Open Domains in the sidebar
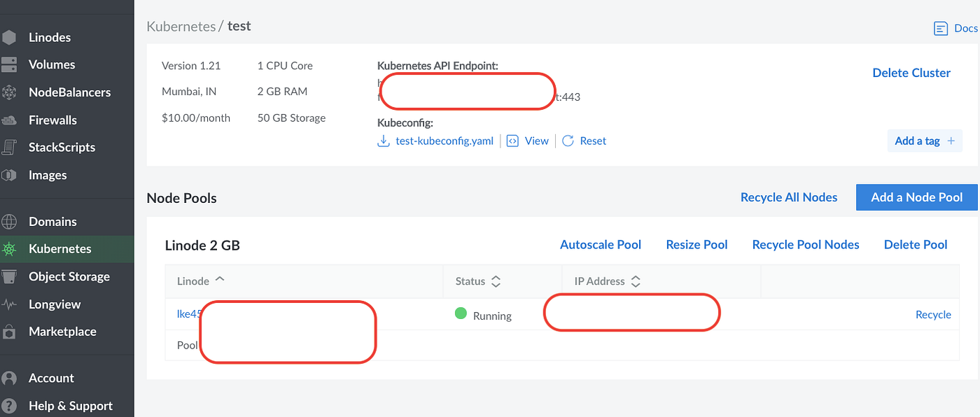The image size is (980, 417). (x=52, y=222)
